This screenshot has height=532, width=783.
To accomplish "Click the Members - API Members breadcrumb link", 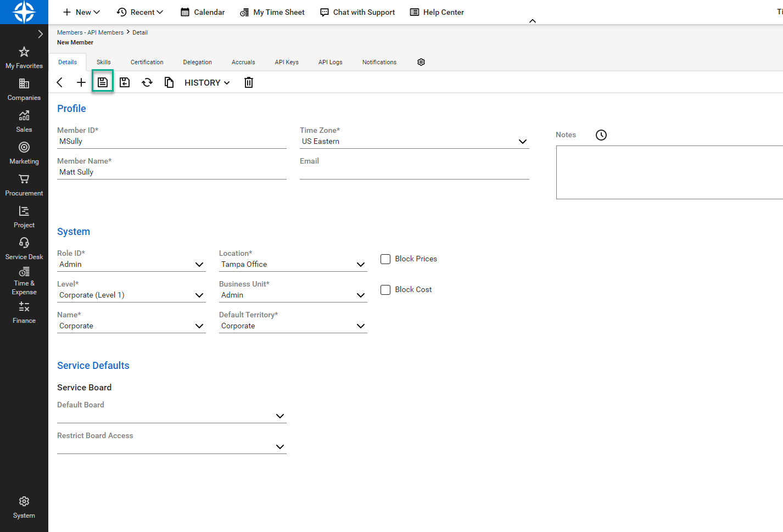I will click(90, 32).
